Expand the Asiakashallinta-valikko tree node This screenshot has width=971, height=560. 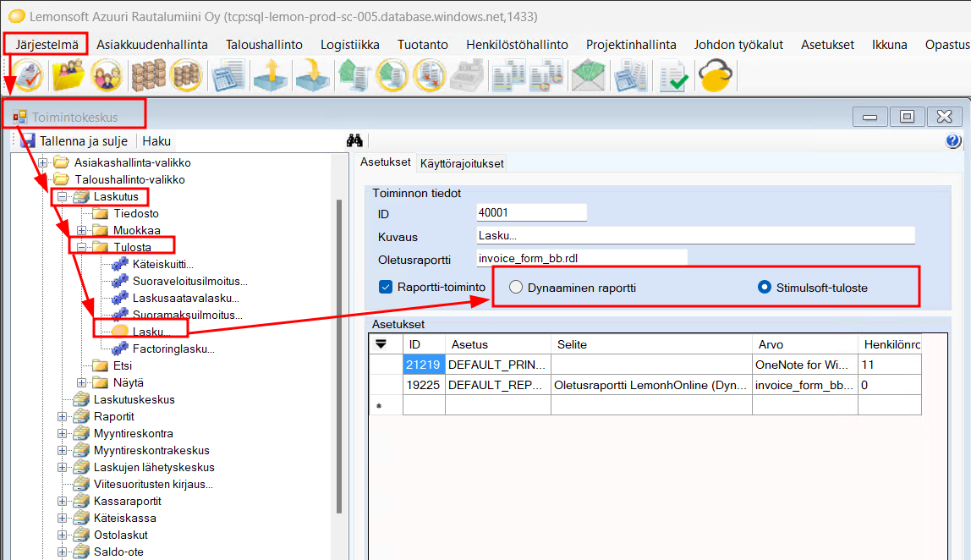coord(42,162)
